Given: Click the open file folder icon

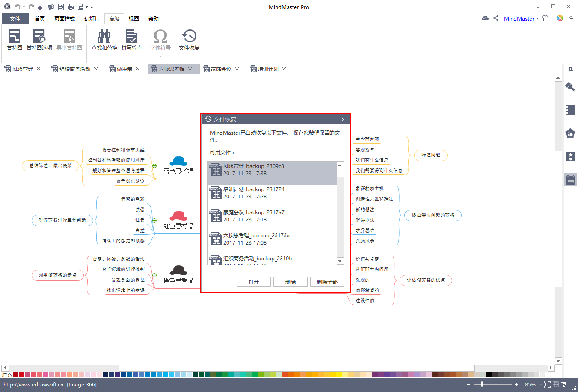Looking at the screenshot, I should (51, 7).
